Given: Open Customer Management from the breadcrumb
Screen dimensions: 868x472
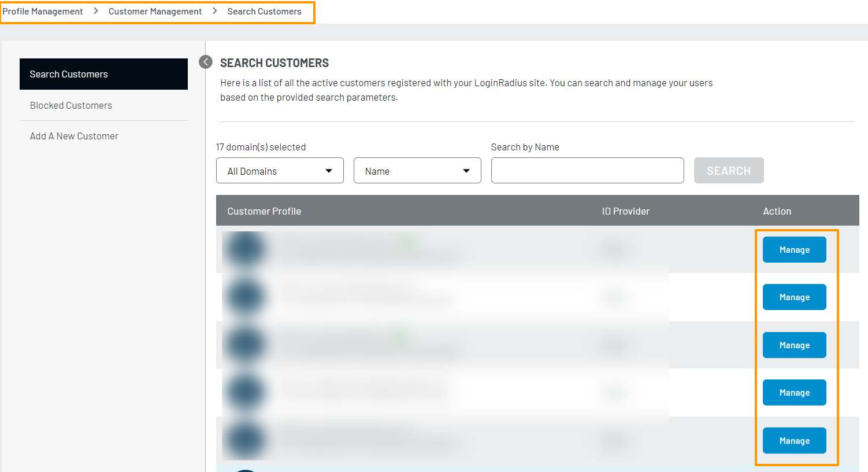Looking at the screenshot, I should pyautogui.click(x=155, y=11).
